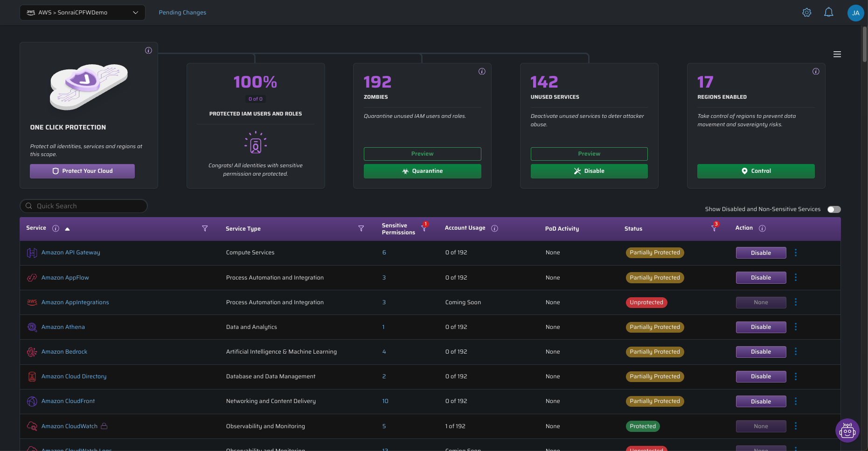Toggle Show Disabled and Non-Sensitive Services
This screenshot has height=451, width=868.
834,209
